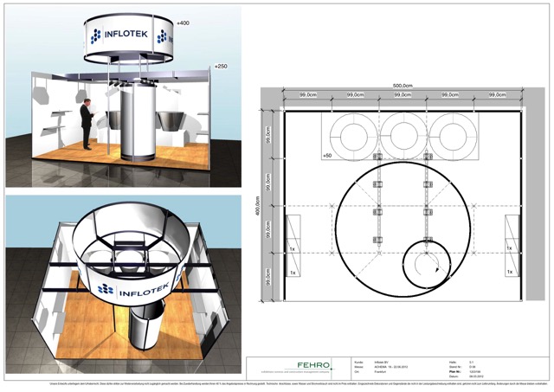Click the man standing in the booth

[87, 126]
